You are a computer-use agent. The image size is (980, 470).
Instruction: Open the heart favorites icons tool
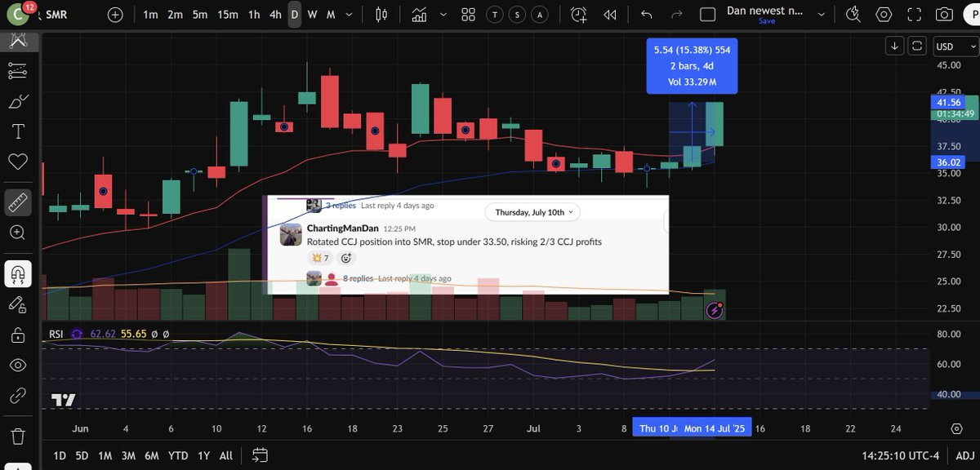point(18,161)
